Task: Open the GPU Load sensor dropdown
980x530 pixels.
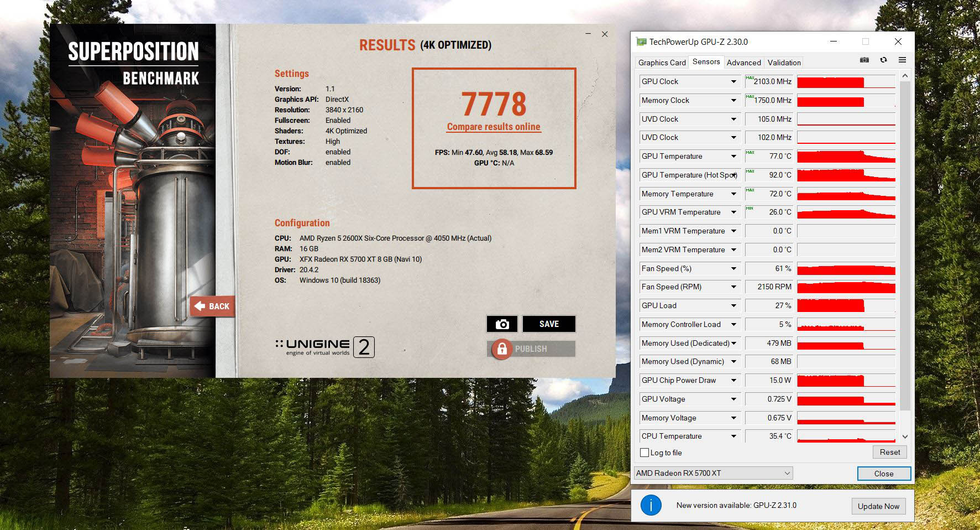Action: pos(733,305)
